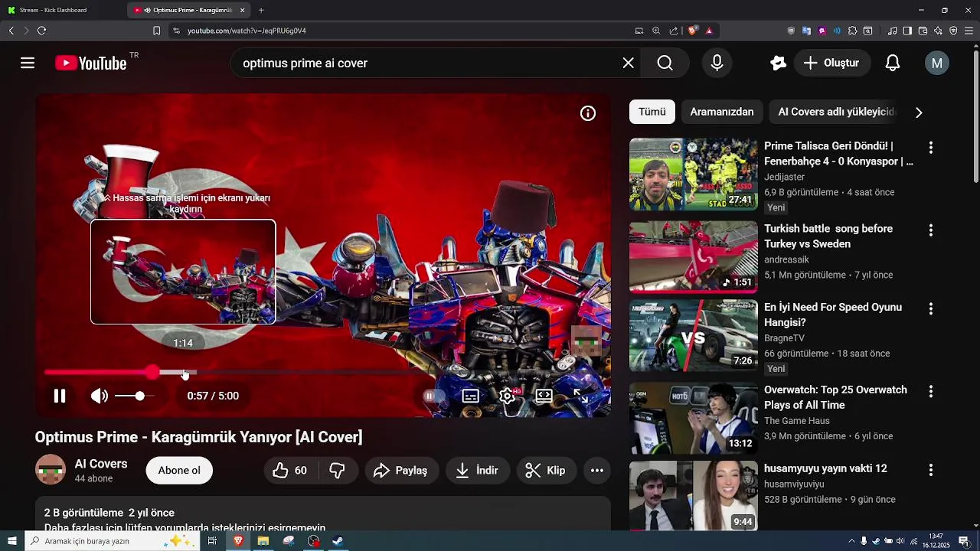The width and height of the screenshot is (980, 551).
Task: Toggle the autoplay switch in the player
Action: tap(433, 396)
